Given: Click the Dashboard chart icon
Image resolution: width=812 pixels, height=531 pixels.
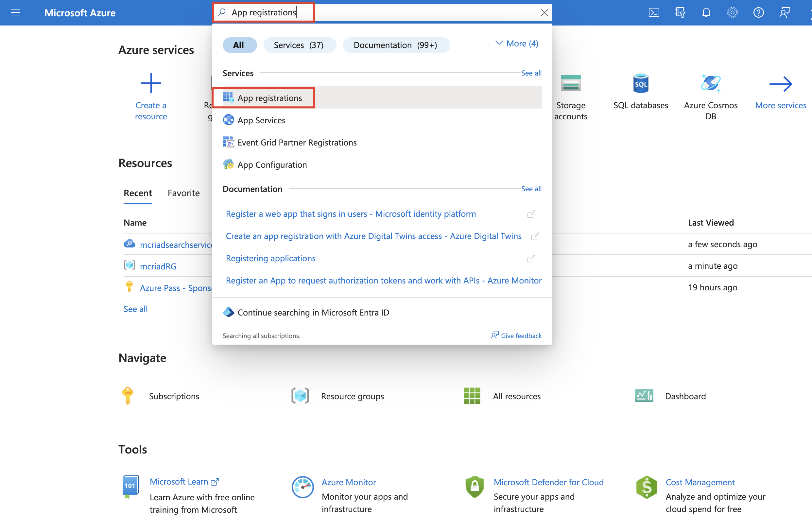Looking at the screenshot, I should (644, 396).
